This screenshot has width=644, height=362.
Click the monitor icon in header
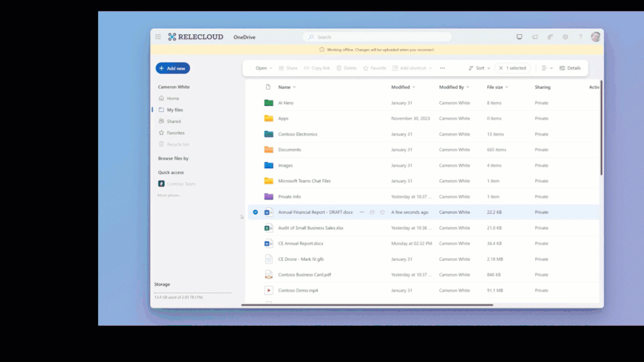(x=519, y=37)
